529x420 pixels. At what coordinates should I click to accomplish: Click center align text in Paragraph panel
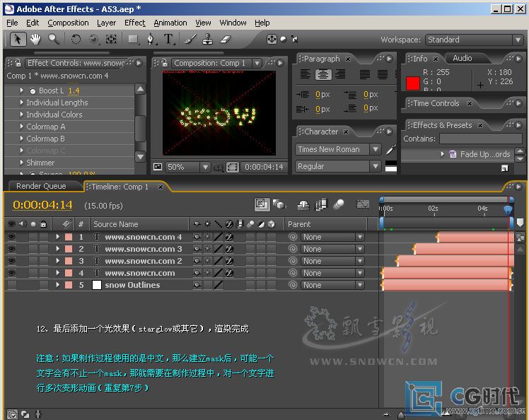(x=323, y=74)
